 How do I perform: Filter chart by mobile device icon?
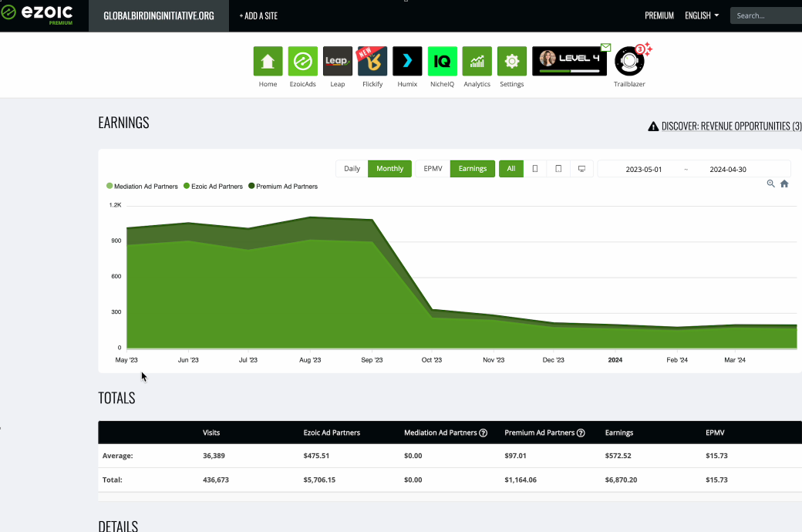pyautogui.click(x=535, y=168)
